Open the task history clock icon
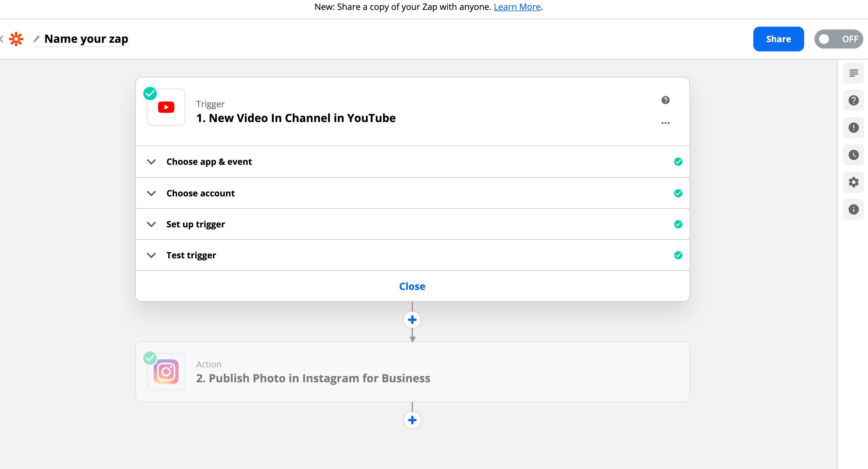The height and width of the screenshot is (469, 868). pos(853,155)
